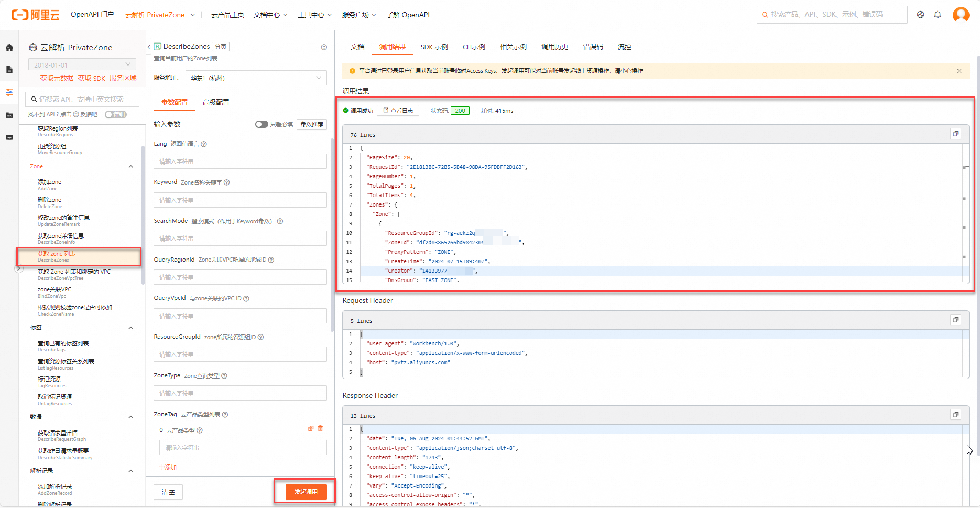Dismiss the orange warning banner

click(959, 71)
